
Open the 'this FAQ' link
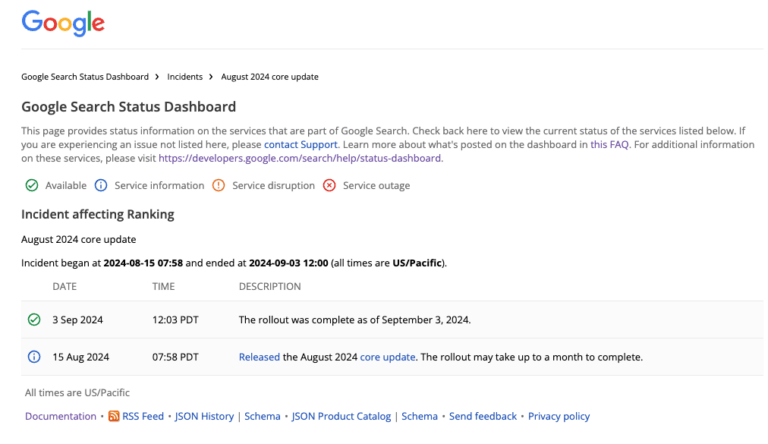point(612,145)
